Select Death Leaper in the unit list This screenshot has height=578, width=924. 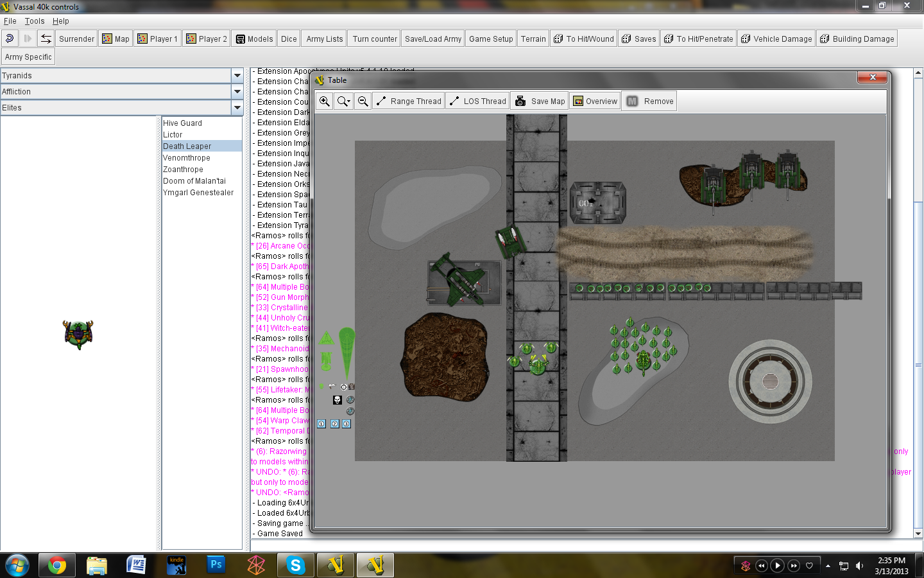pos(201,146)
